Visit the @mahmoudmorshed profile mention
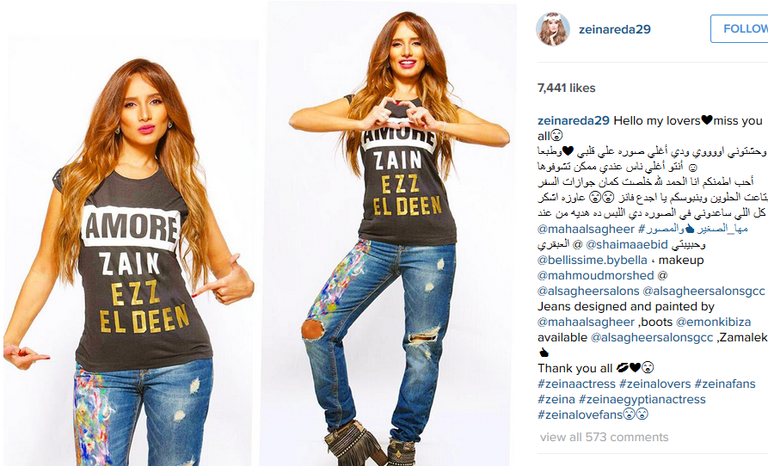The height and width of the screenshot is (466, 768). (596, 275)
